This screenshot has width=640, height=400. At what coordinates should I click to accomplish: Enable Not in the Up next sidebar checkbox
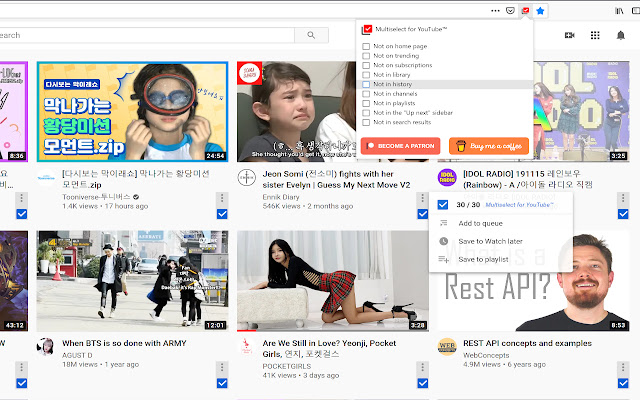[x=366, y=113]
